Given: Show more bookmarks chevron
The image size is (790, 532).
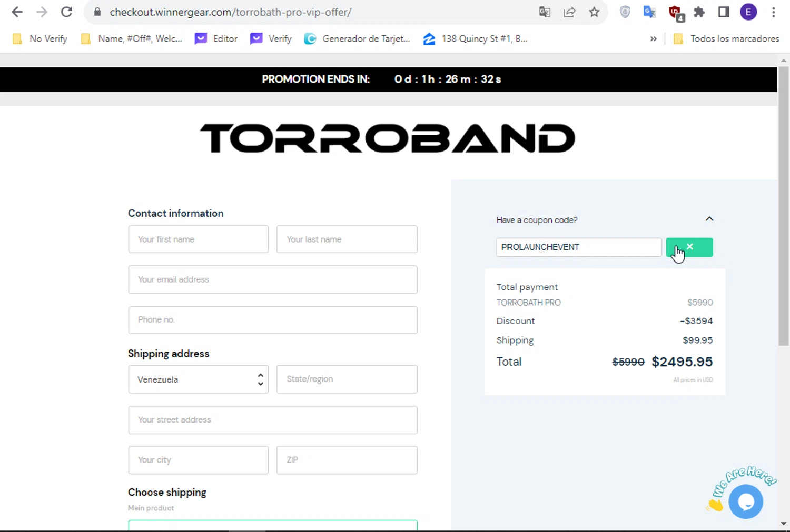Looking at the screenshot, I should click(653, 38).
